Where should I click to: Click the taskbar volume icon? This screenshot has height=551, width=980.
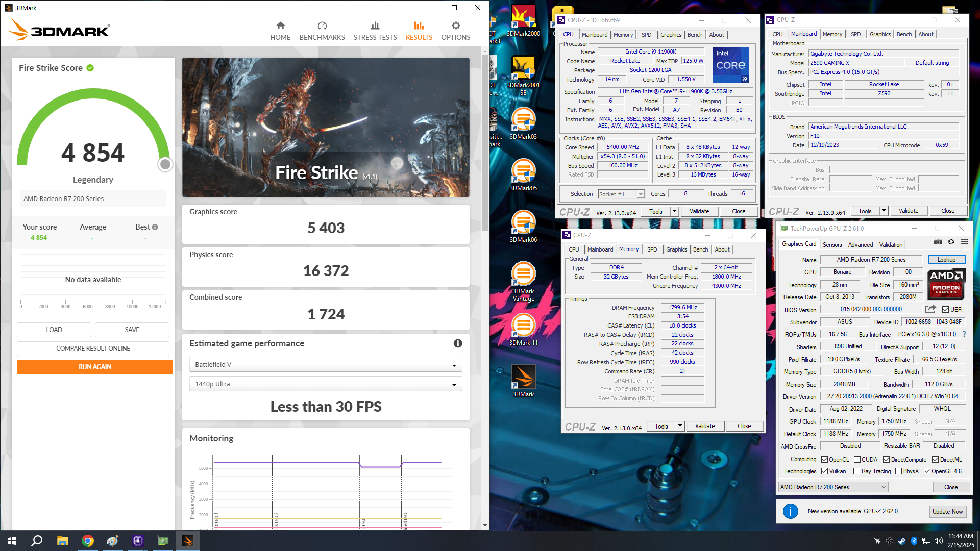click(x=938, y=541)
